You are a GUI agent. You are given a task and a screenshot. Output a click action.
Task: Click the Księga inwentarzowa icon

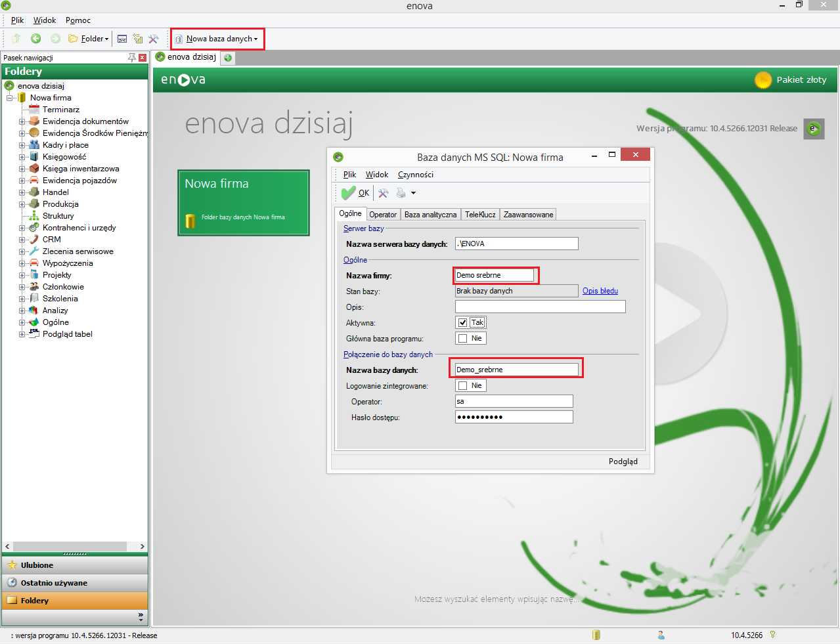coord(34,169)
